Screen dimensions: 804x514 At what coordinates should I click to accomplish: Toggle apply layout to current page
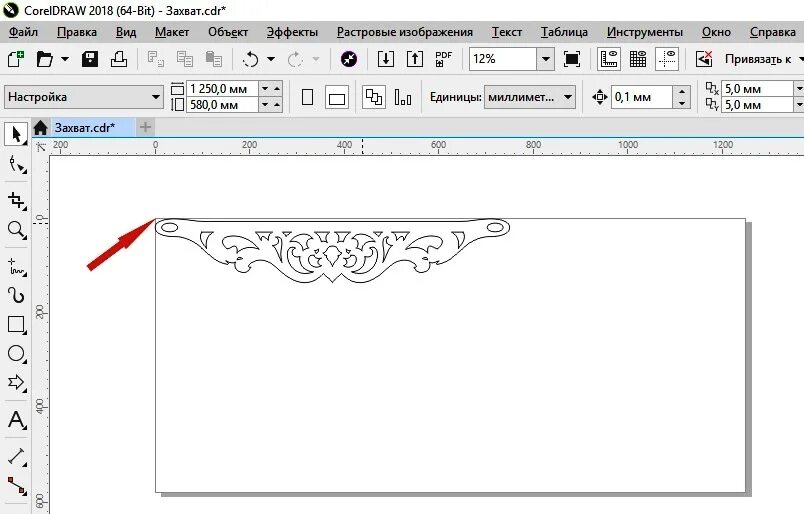click(x=403, y=97)
